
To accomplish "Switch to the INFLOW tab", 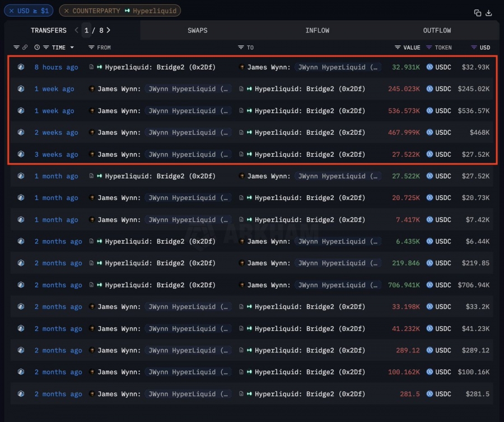I will 317,30.
